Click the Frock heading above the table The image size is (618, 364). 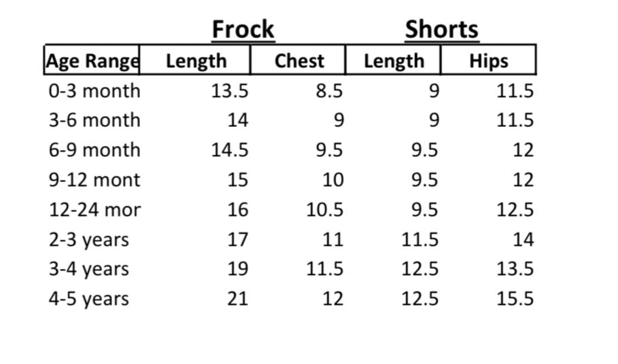[x=243, y=30]
